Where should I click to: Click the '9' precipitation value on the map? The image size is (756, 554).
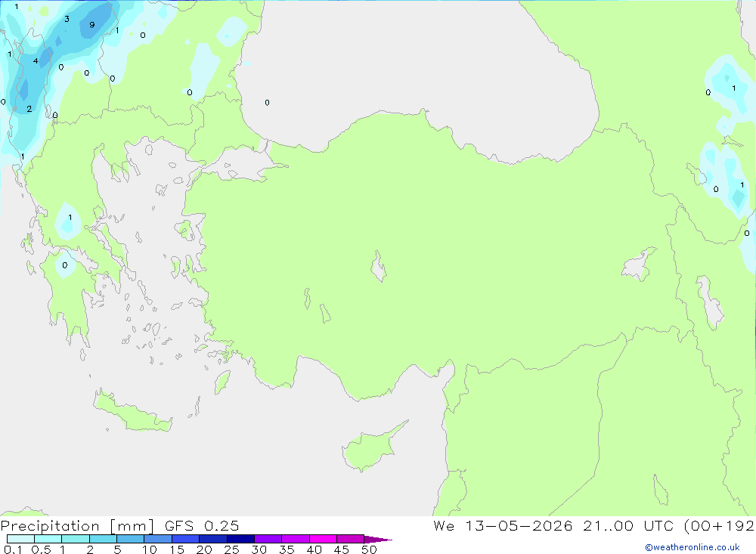pos(92,25)
